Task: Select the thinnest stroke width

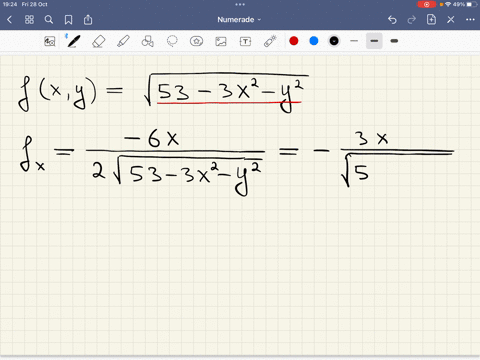Action: [354, 41]
